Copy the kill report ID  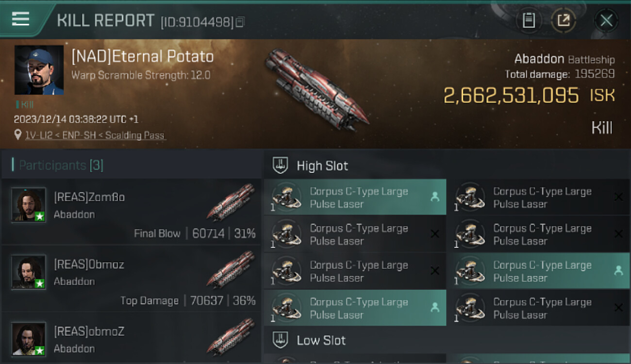pyautogui.click(x=240, y=22)
